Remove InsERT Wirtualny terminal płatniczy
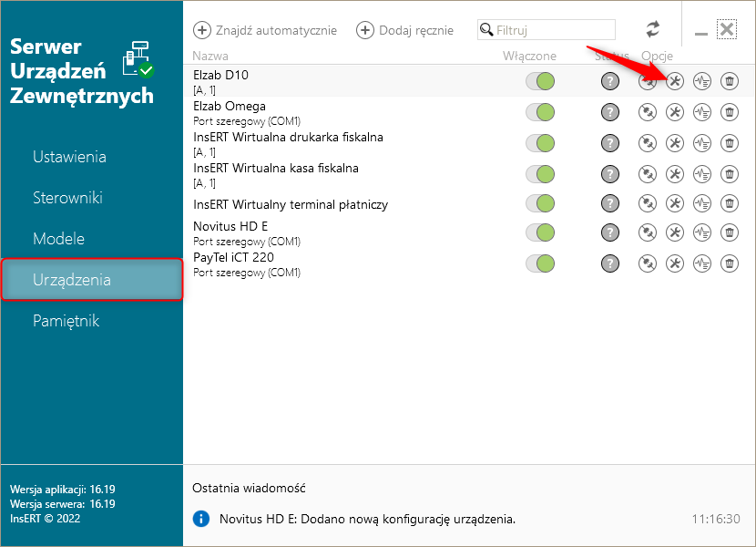This screenshot has width=756, height=547. point(730,203)
